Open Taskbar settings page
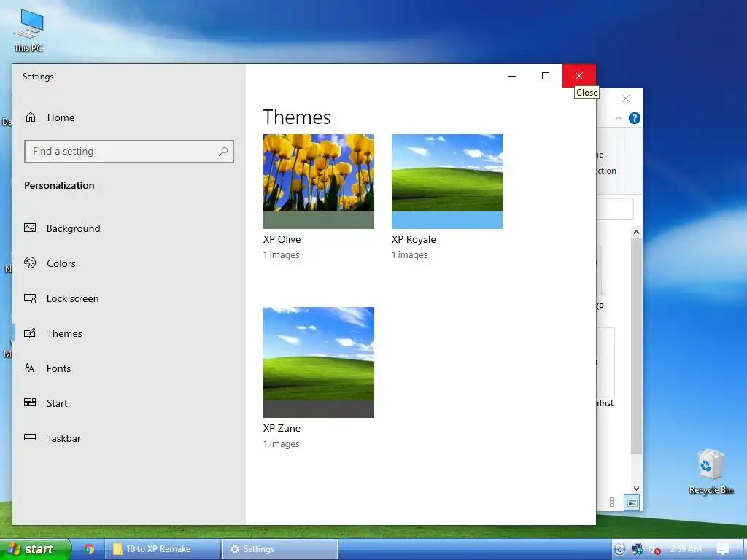747x560 pixels. click(x=128, y=438)
